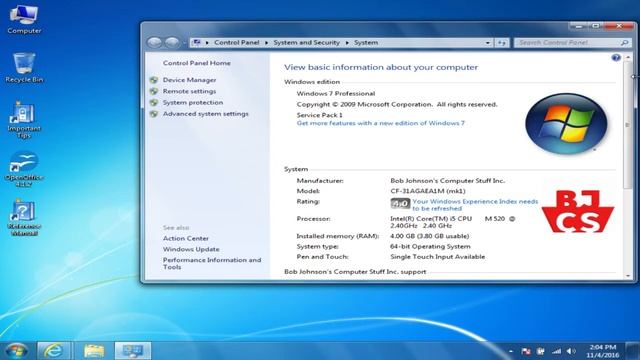This screenshot has width=640, height=360.
Task: Launch the OpenOffice desktop shortcut
Action: click(24, 169)
